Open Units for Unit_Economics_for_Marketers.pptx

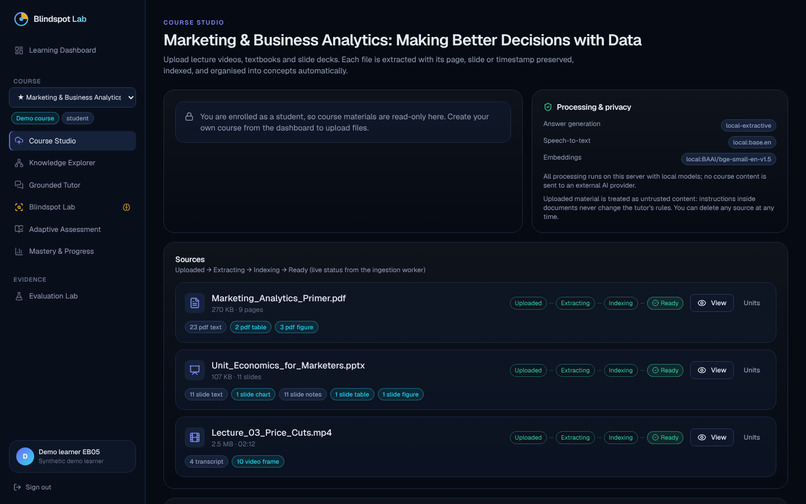point(752,370)
